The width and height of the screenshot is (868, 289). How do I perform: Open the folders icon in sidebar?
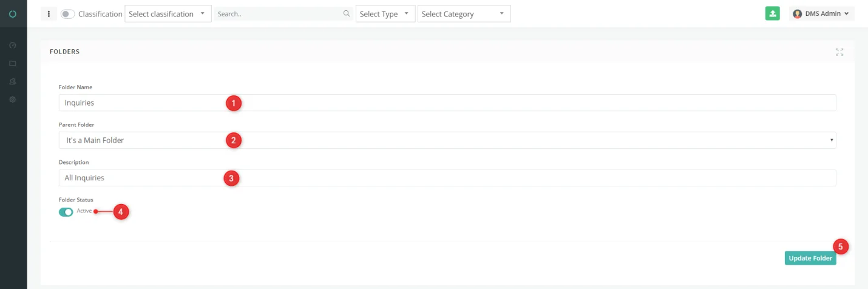13,63
